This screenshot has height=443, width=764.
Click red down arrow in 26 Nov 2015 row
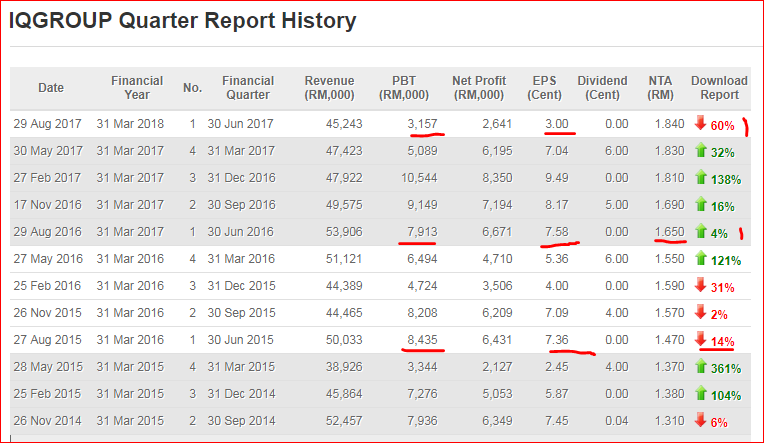701,312
